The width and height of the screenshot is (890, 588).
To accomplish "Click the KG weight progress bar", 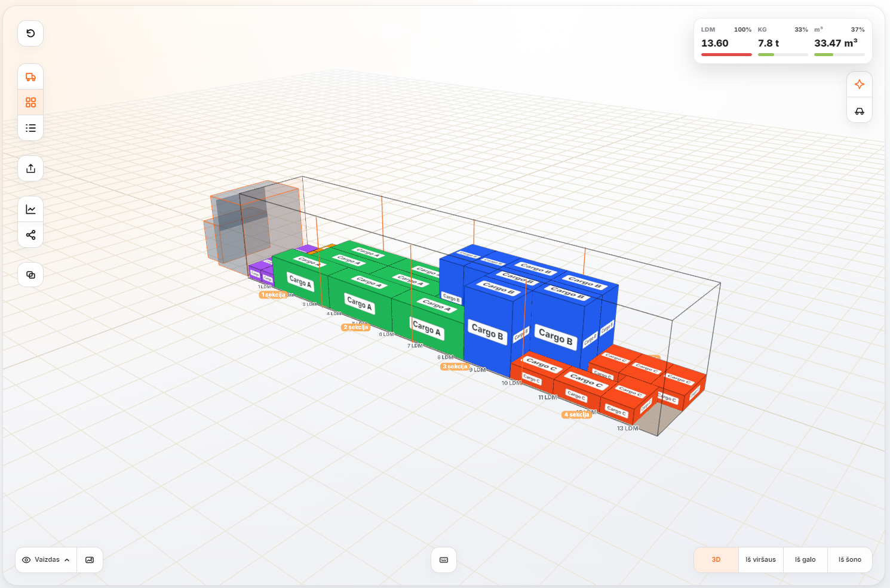I will tap(783, 54).
